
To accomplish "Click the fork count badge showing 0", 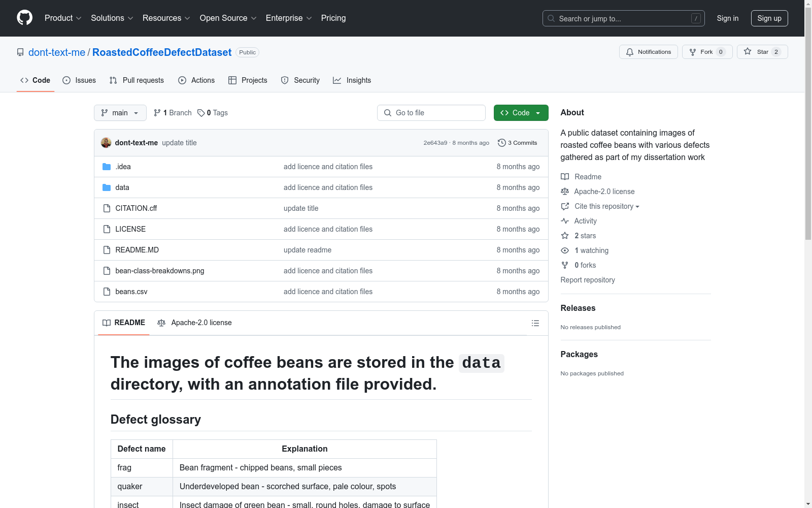I will 721,52.
